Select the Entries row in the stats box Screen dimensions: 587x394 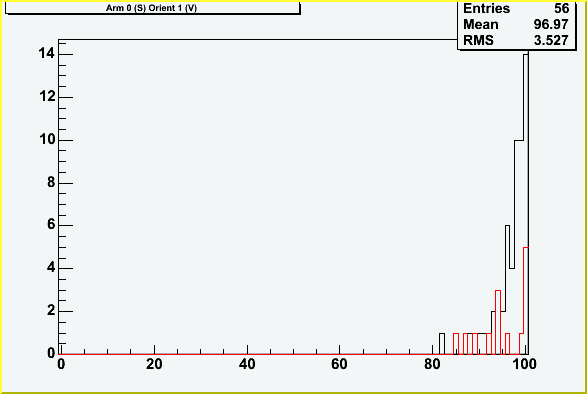[x=516, y=8]
